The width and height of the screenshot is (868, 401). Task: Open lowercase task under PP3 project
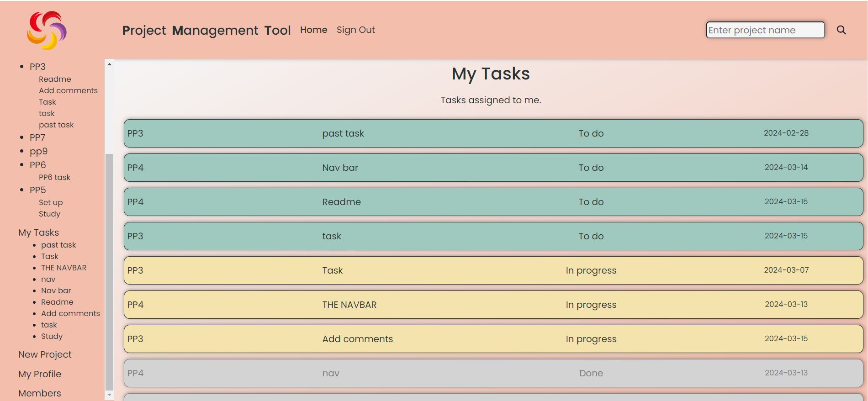click(47, 113)
